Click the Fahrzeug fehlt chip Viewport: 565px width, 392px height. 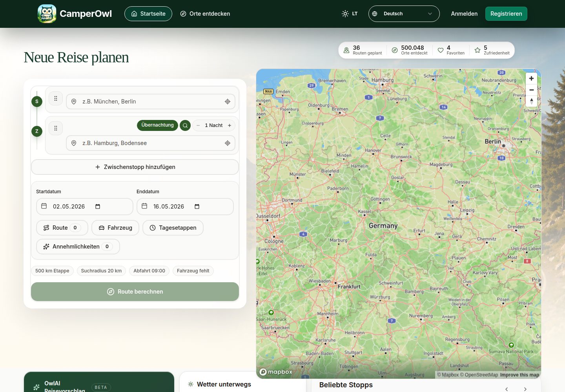[x=193, y=271]
